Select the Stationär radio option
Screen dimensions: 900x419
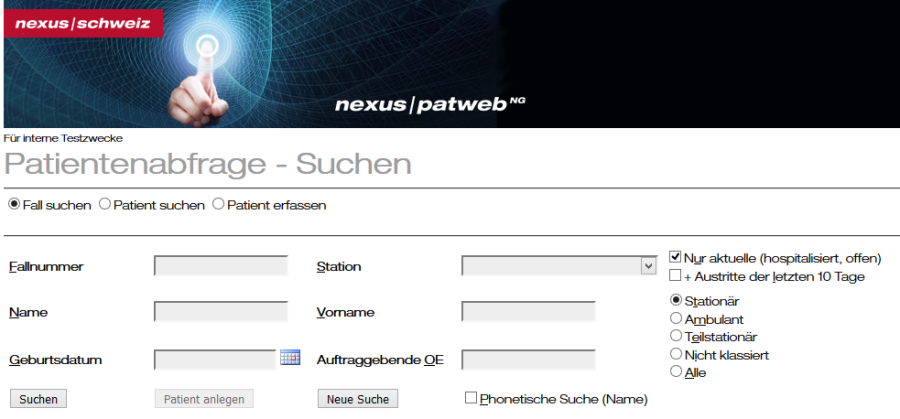[676, 300]
